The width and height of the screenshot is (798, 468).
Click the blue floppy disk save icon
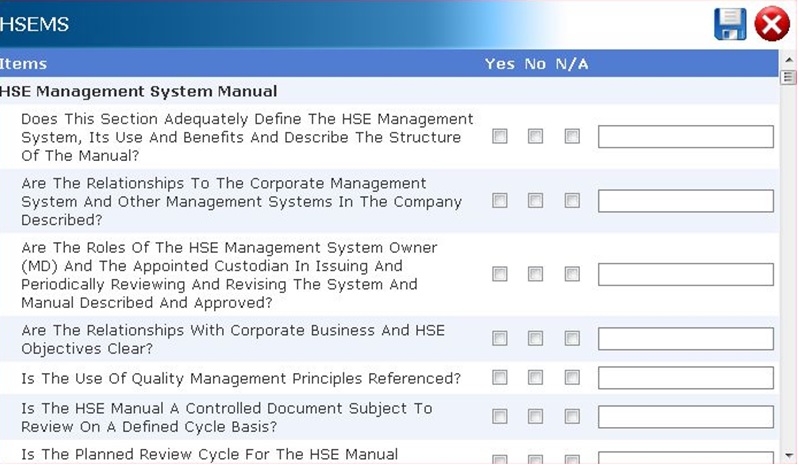click(730, 24)
